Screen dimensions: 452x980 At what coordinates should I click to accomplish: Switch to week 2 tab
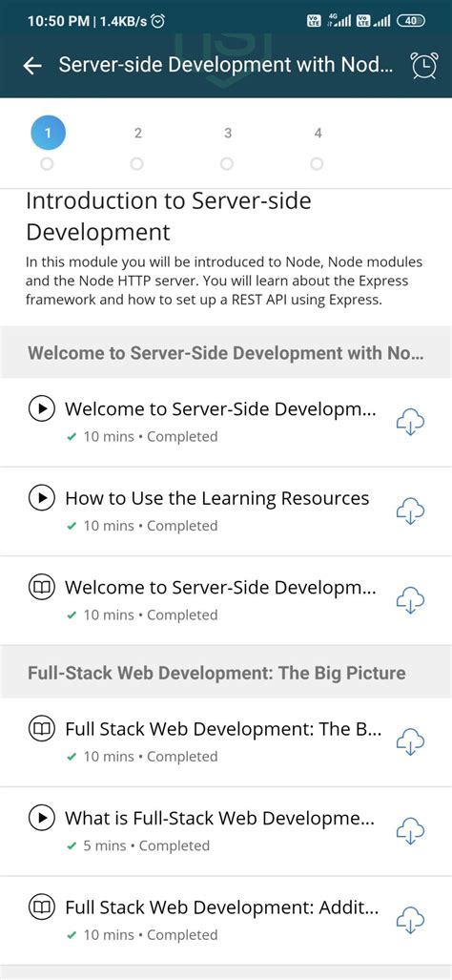pyautogui.click(x=138, y=134)
